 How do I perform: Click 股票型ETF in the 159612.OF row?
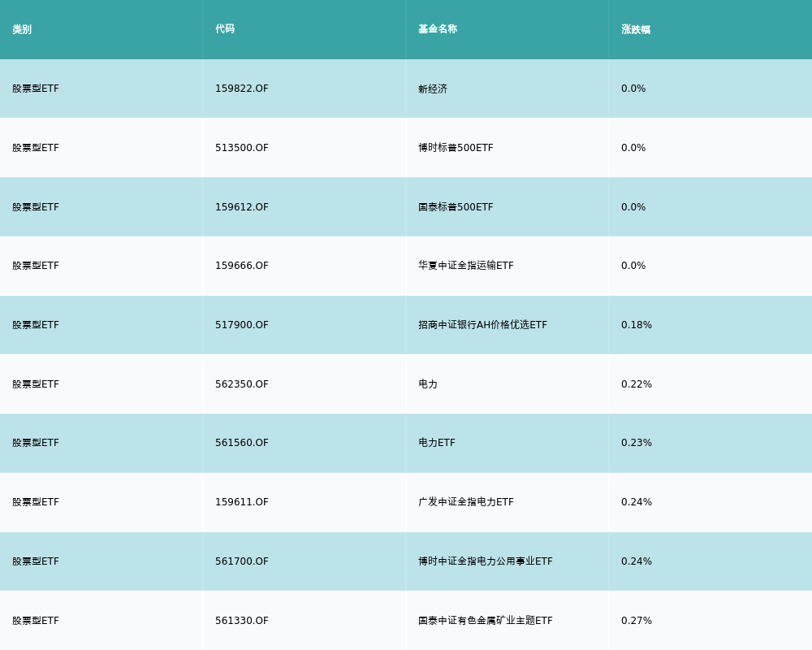pos(36,207)
